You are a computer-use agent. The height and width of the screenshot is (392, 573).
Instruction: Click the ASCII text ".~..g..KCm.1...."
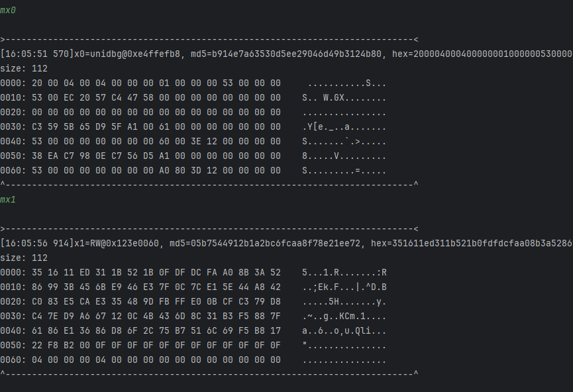click(x=344, y=316)
